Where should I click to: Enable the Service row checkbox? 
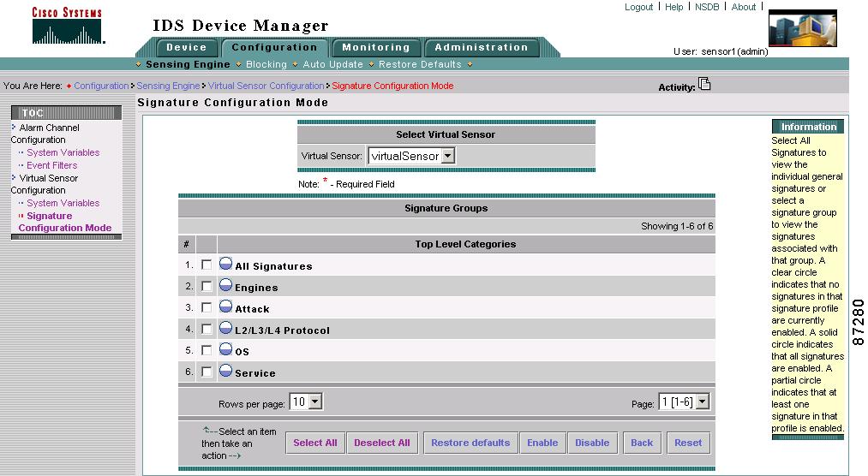(207, 372)
